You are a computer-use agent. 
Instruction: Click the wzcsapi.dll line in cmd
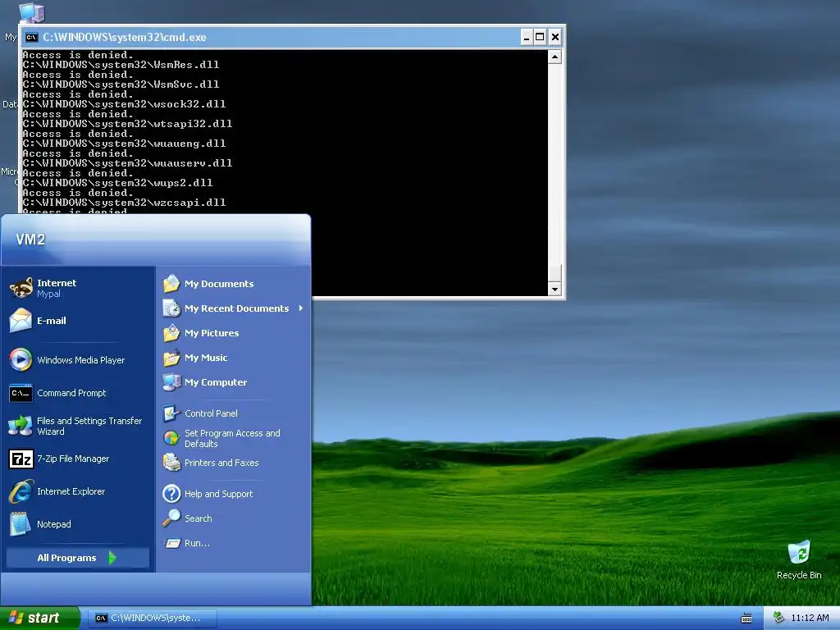[x=124, y=203]
